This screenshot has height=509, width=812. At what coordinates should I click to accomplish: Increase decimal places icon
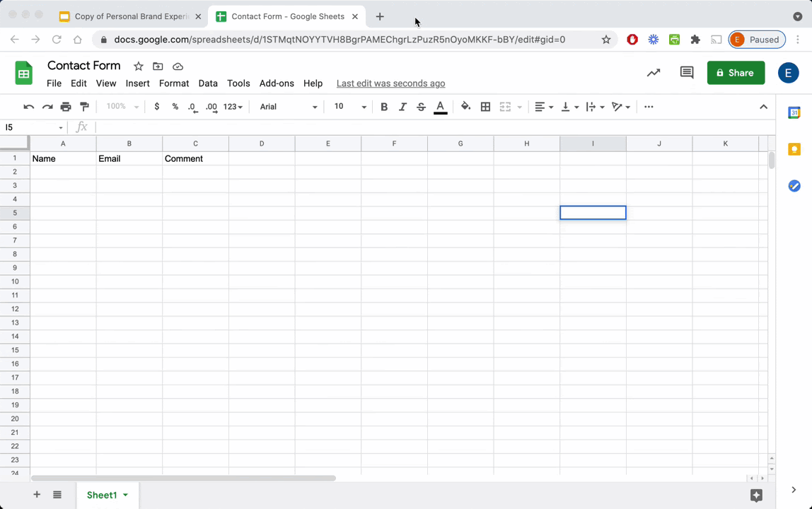click(211, 107)
